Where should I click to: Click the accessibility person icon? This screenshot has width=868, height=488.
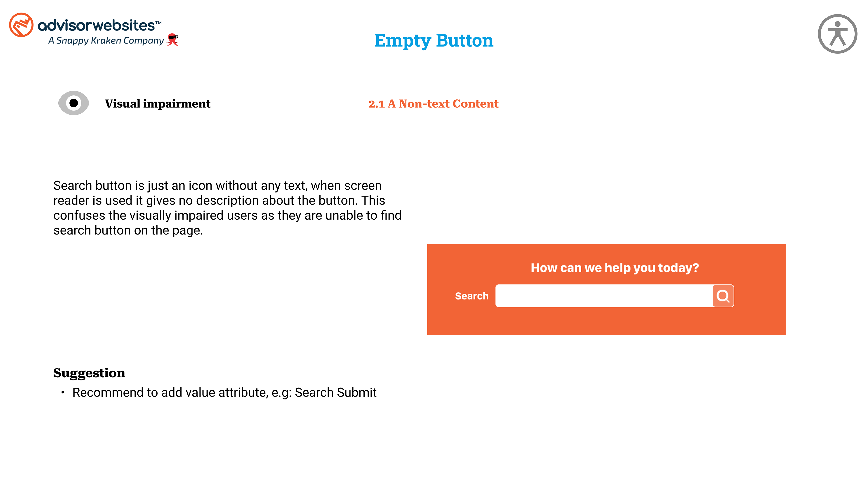[837, 34]
